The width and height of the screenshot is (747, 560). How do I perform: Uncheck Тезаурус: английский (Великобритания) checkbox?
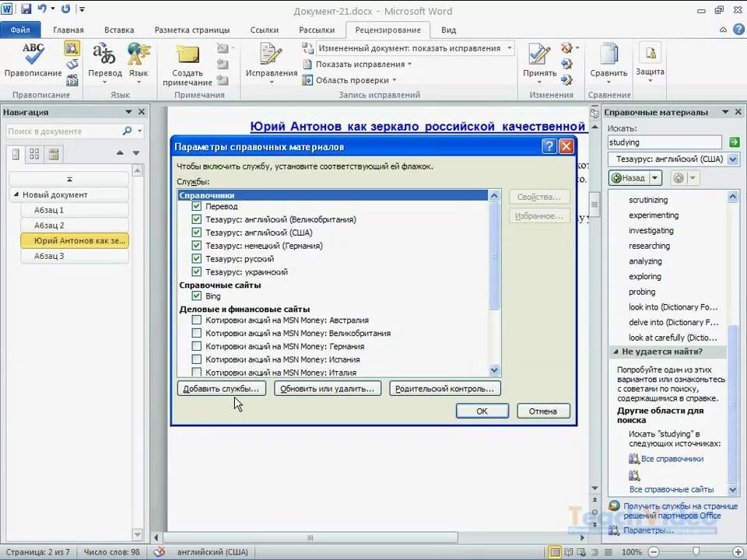click(196, 219)
